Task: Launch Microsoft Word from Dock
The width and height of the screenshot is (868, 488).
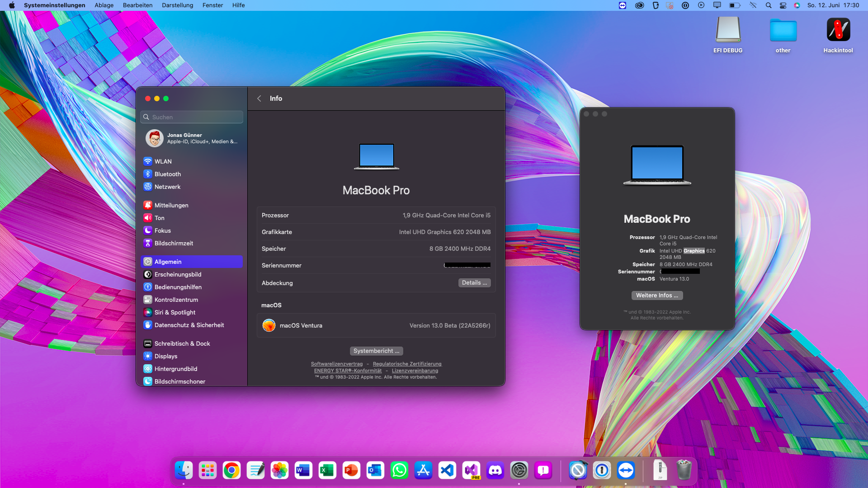Action: pyautogui.click(x=303, y=470)
